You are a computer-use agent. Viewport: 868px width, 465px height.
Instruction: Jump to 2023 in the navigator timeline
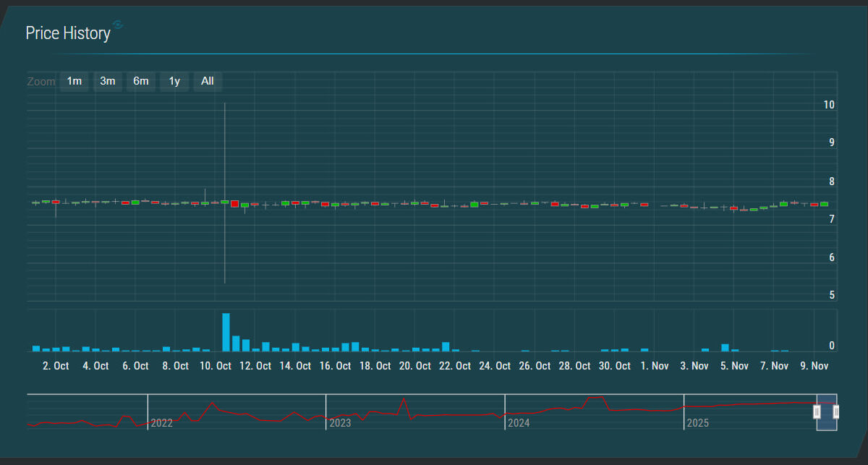tap(340, 422)
